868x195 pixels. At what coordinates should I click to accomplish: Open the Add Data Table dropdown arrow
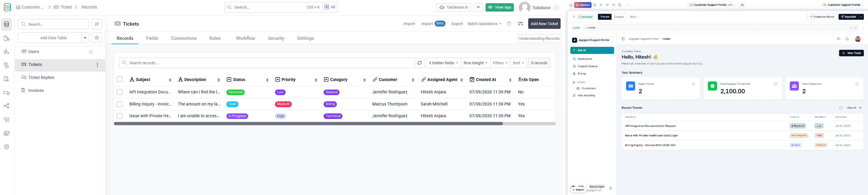pyautogui.click(x=85, y=38)
